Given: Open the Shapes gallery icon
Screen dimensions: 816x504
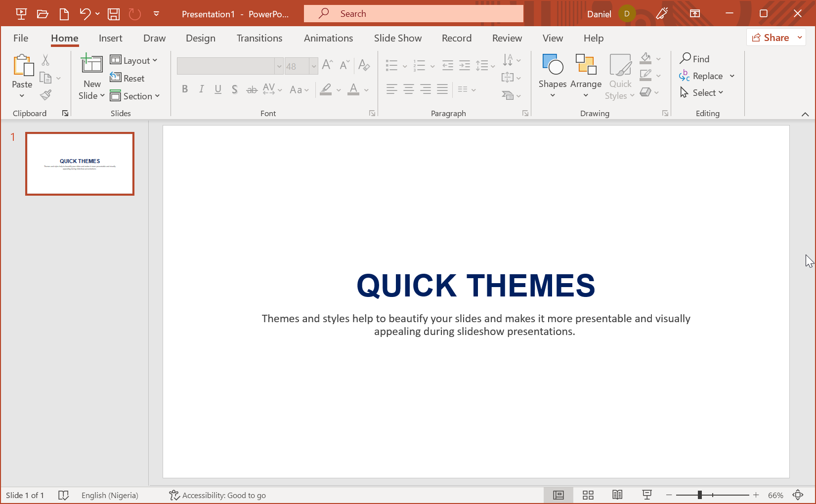Looking at the screenshot, I should click(x=552, y=74).
